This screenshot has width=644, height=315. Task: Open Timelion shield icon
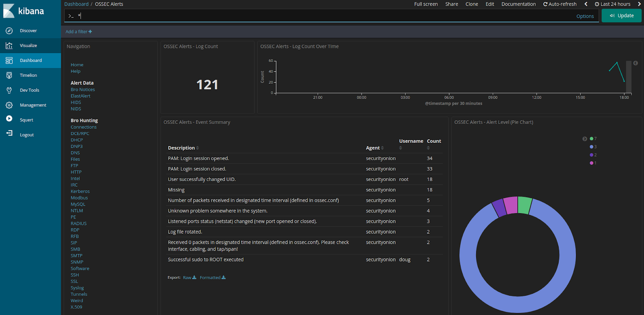[x=9, y=75]
